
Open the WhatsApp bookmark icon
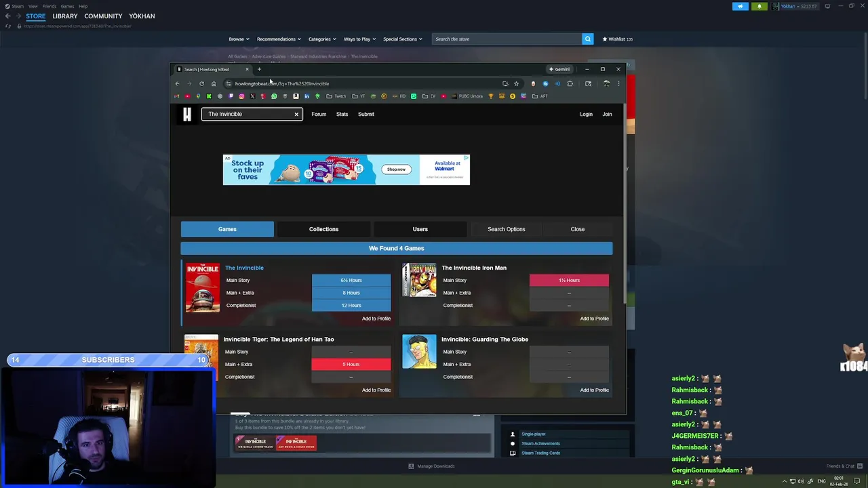coord(274,96)
